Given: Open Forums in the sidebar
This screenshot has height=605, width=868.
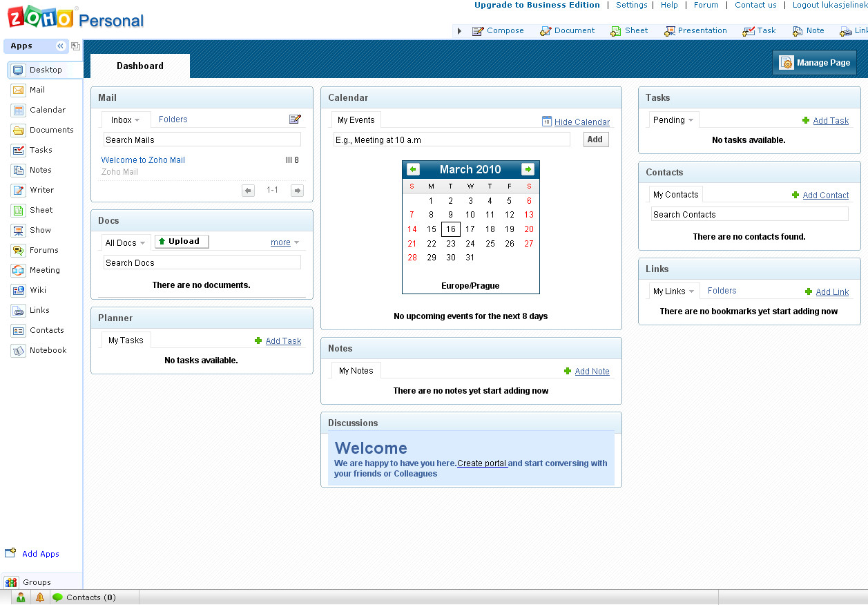Looking at the screenshot, I should tap(35, 250).
